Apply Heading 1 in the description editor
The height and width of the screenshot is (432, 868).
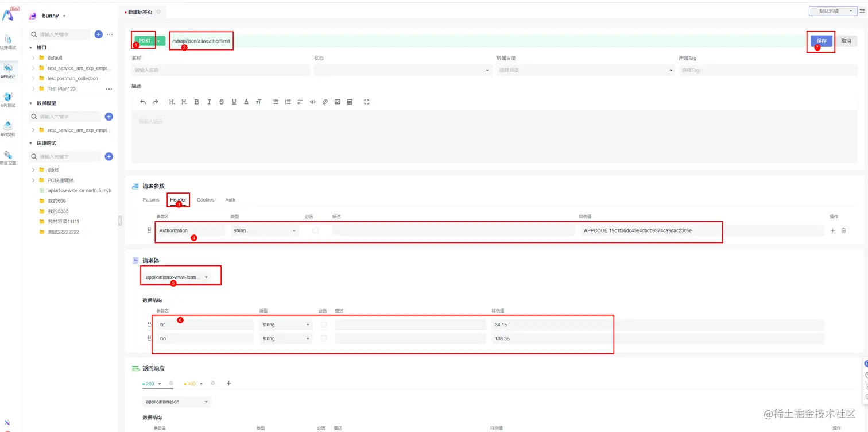172,102
